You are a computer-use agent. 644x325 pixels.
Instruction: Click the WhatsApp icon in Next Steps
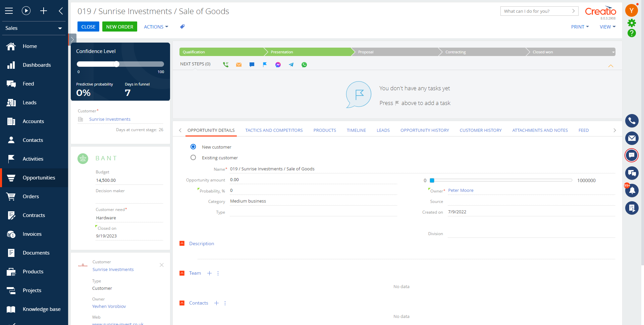coord(304,65)
